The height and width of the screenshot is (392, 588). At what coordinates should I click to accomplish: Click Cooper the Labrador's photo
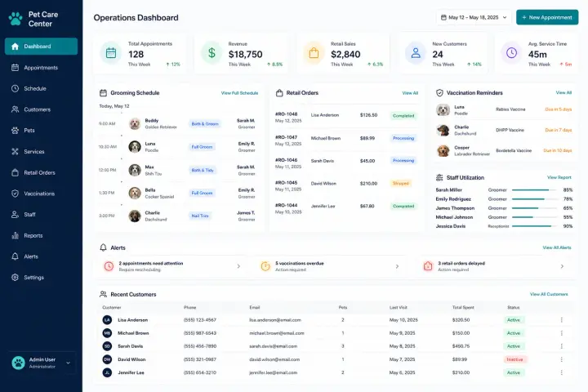pos(443,151)
